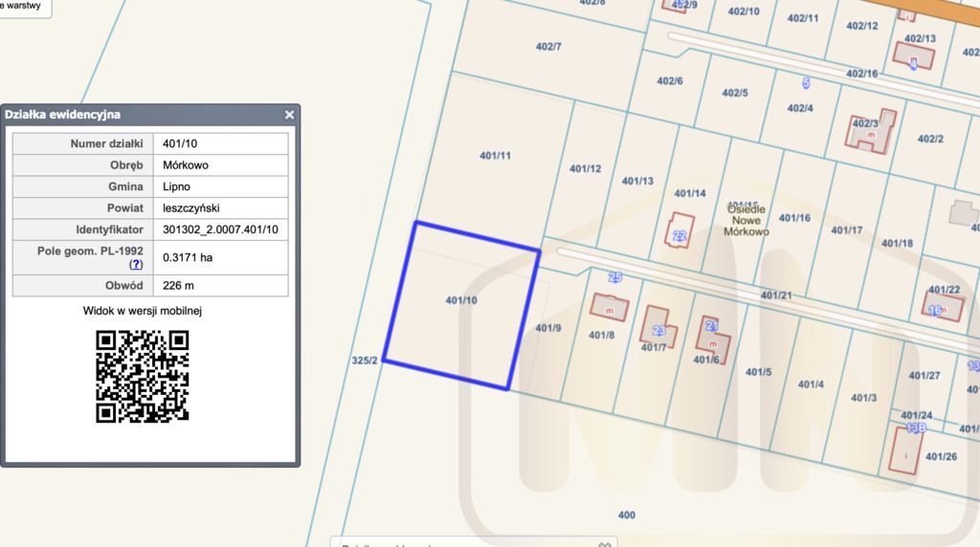Image resolution: width=980 pixels, height=547 pixels.
Task: Click building number 16 outline
Action: pos(943,307)
